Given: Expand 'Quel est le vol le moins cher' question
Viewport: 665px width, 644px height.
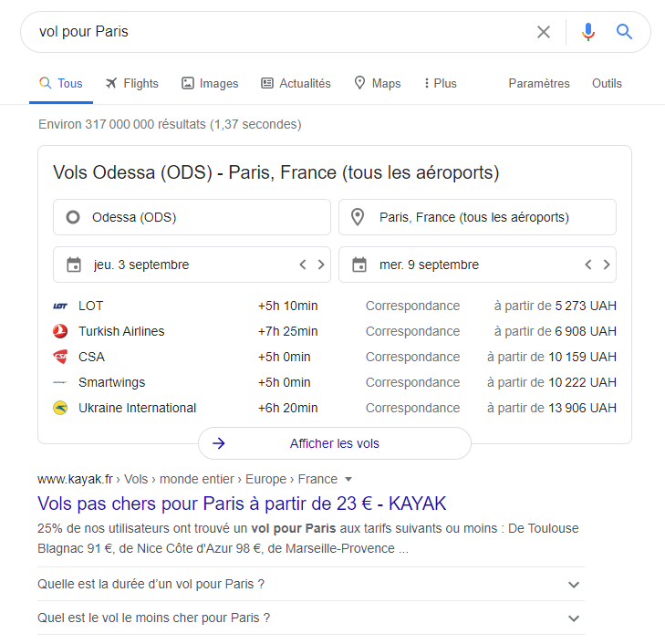Looking at the screenshot, I should (x=574, y=618).
